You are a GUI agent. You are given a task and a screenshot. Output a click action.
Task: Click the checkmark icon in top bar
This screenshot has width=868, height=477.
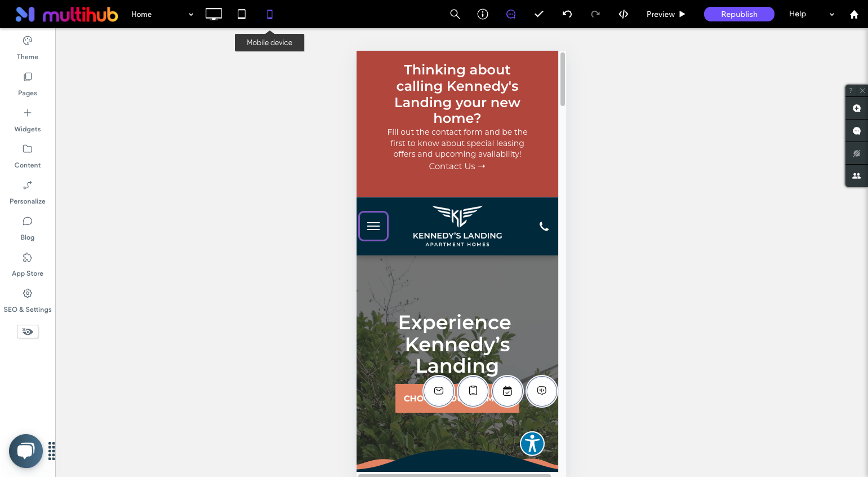[539, 14]
